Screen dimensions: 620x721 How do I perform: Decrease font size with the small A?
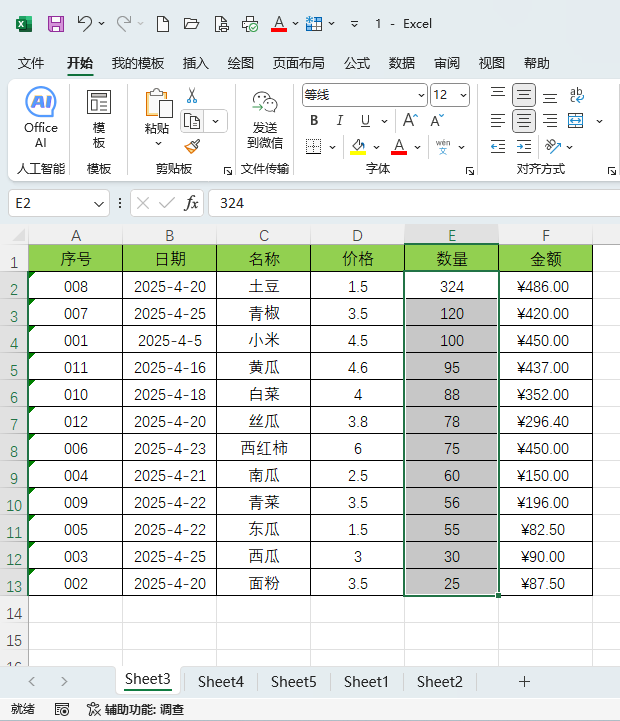point(437,120)
